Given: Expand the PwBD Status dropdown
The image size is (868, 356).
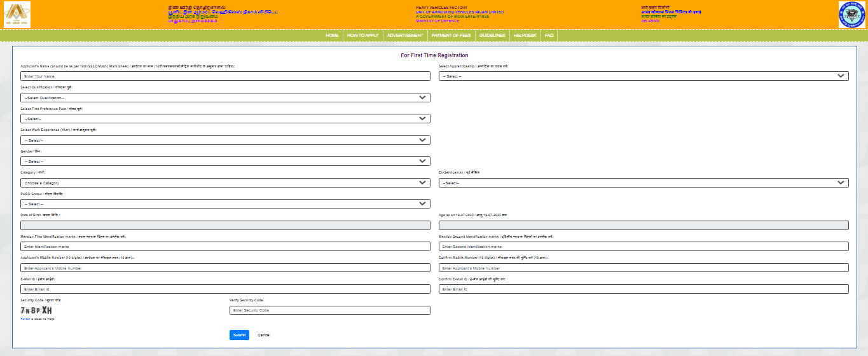Looking at the screenshot, I should pos(225,204).
